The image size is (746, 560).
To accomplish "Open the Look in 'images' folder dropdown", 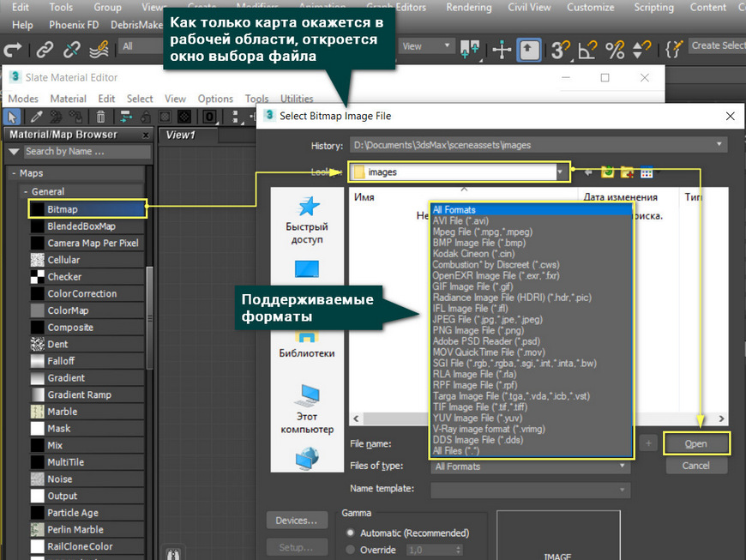I will coord(560,172).
